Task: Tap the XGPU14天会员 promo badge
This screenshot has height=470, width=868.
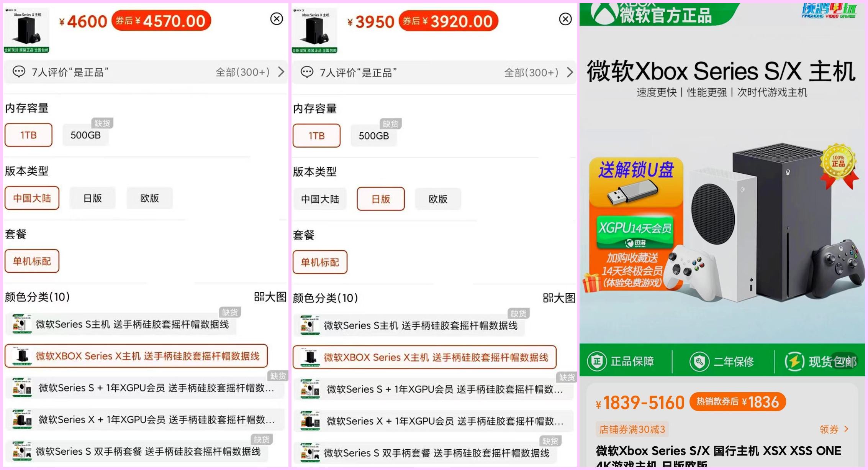Action: click(x=635, y=232)
